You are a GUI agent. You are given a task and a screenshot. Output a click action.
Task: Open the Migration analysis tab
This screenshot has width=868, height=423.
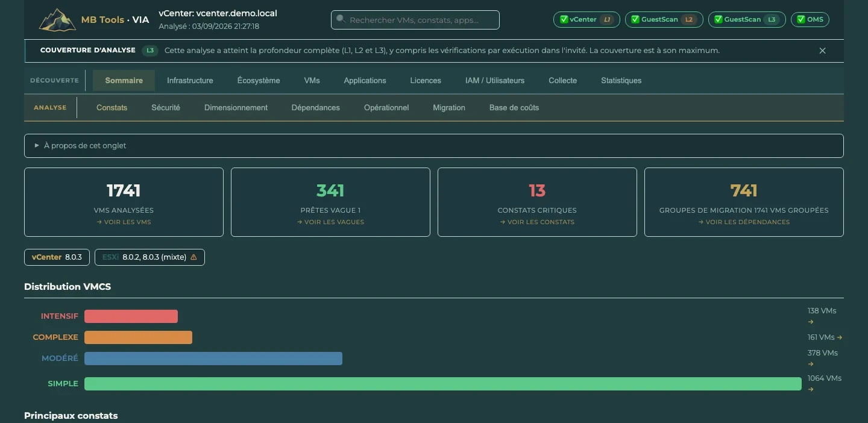tap(449, 107)
